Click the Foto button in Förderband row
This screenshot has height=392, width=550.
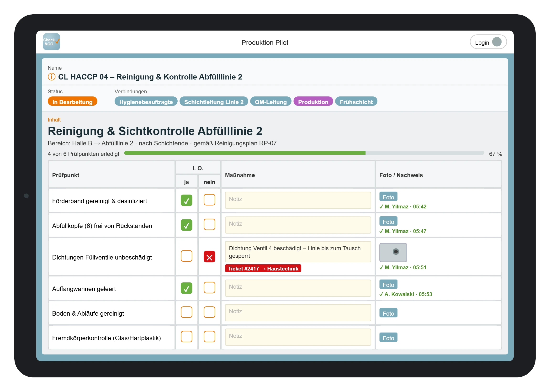(388, 197)
